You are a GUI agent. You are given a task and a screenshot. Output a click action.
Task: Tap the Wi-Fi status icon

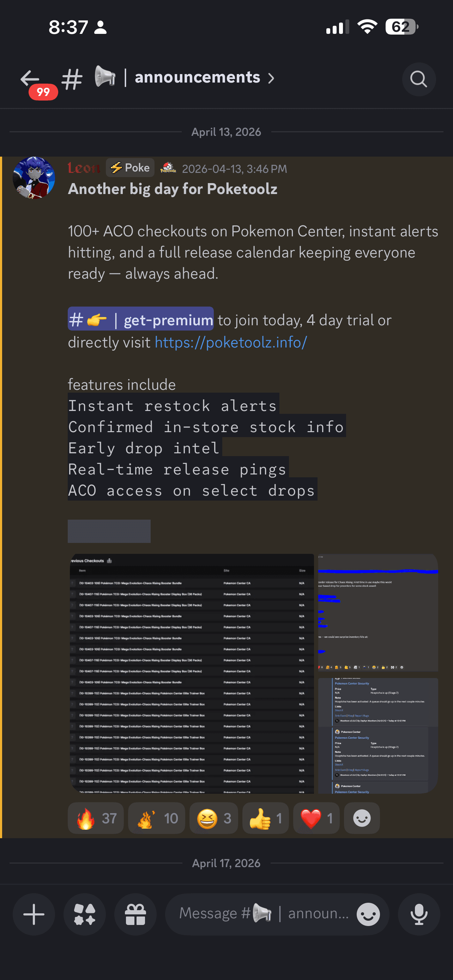point(367,26)
